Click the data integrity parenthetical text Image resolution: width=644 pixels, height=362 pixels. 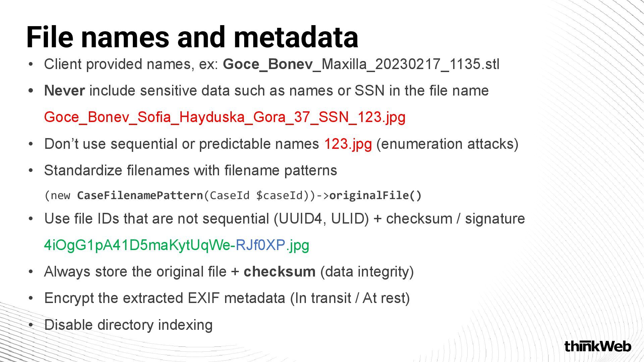pyautogui.click(x=367, y=271)
